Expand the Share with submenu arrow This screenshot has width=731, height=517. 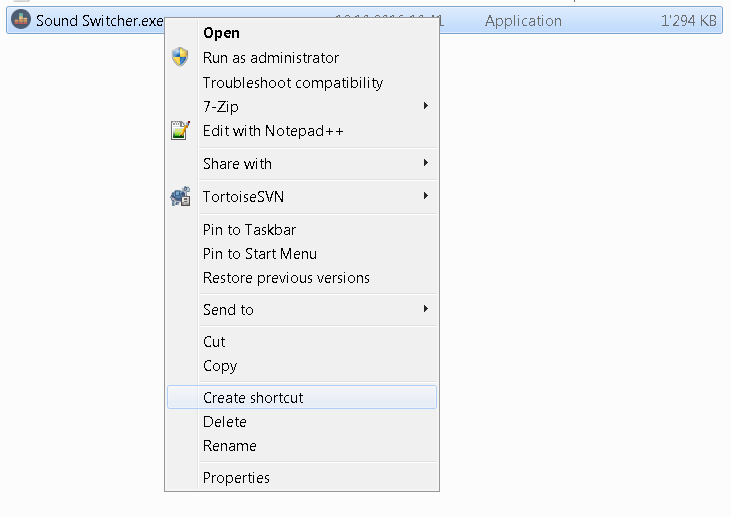[426, 163]
